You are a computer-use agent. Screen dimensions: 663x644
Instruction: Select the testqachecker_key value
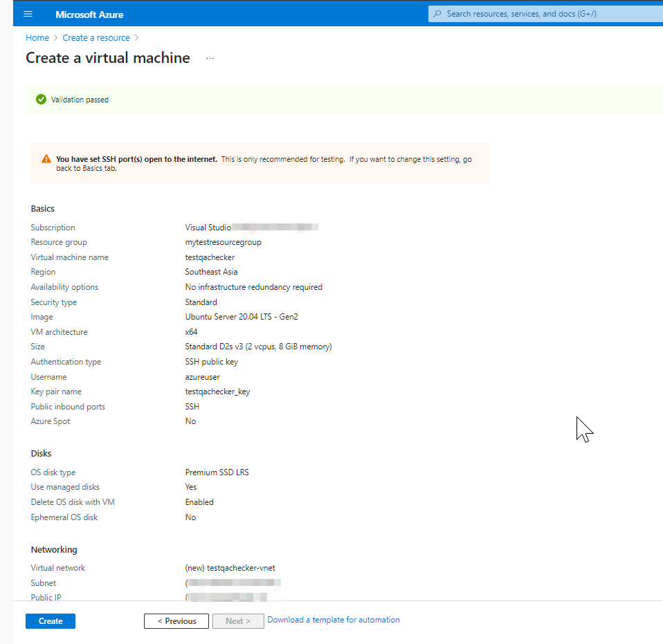(217, 392)
